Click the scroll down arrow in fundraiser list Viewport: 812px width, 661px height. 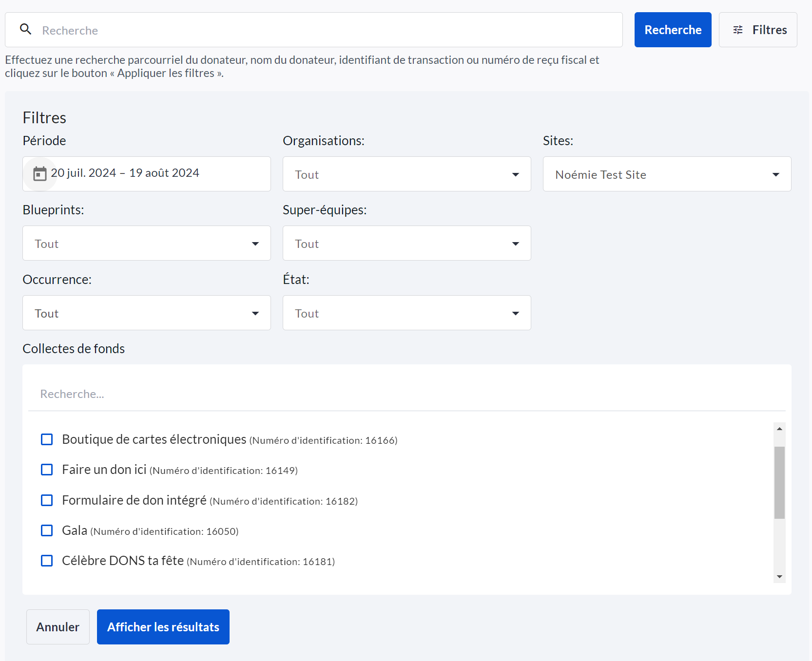(779, 577)
